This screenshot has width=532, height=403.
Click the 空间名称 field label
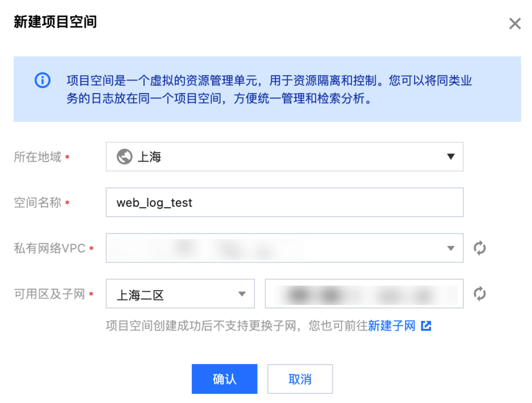38,203
